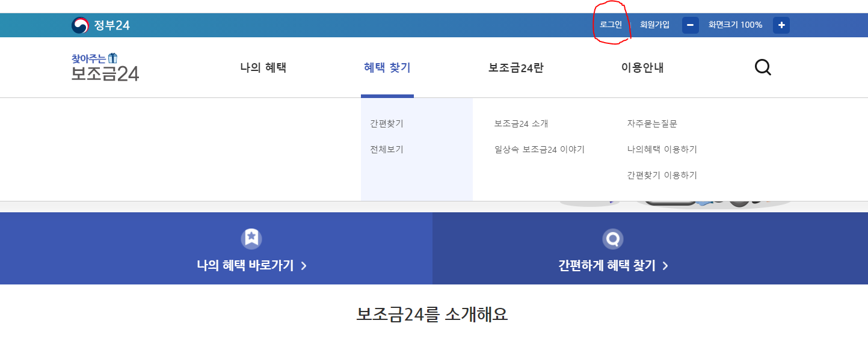This screenshot has height=344, width=868.
Task: Open 자주묻는질문 page
Action: pos(652,123)
